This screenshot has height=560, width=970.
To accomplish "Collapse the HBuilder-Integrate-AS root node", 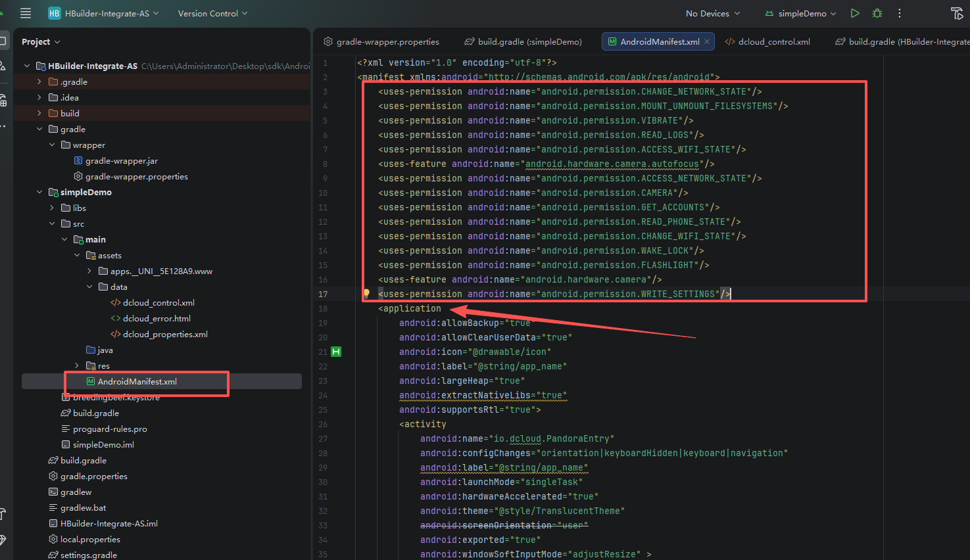I will (27, 66).
